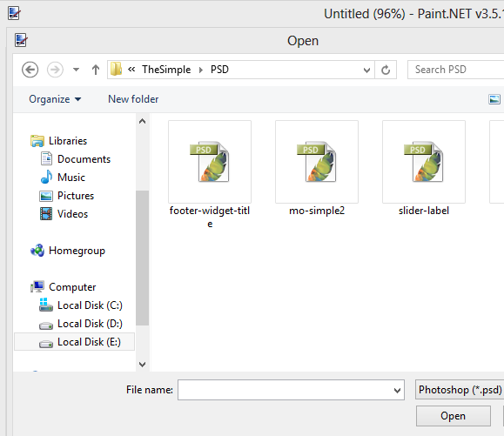Click the Local Disk (C:) drive icon
Viewport: 504px width, 436px height.
pyautogui.click(x=46, y=305)
